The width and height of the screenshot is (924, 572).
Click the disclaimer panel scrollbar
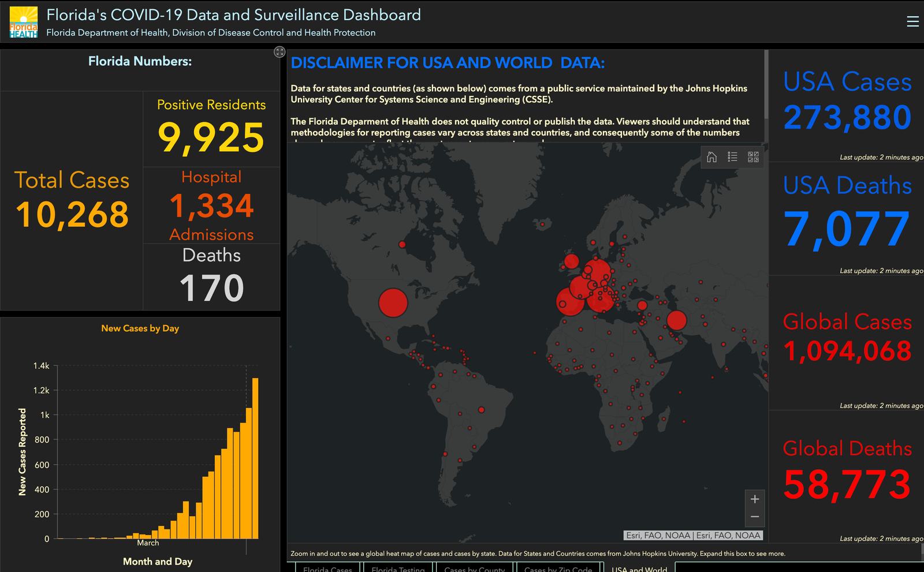[766, 87]
